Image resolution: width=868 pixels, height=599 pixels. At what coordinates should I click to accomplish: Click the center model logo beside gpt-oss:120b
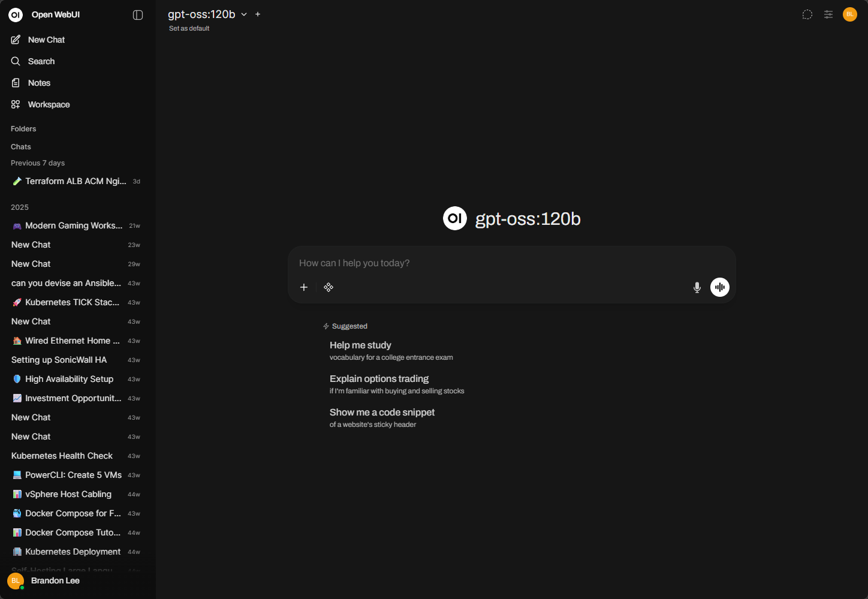coord(455,218)
